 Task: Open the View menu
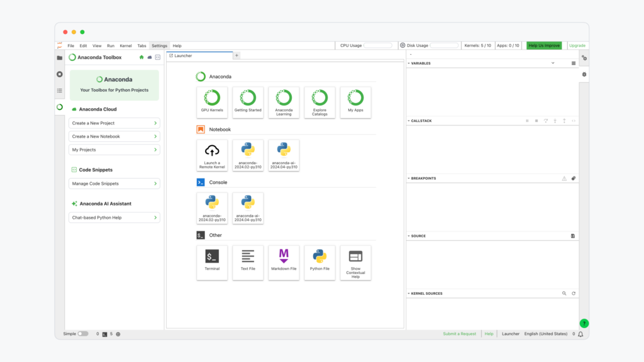tap(97, 46)
